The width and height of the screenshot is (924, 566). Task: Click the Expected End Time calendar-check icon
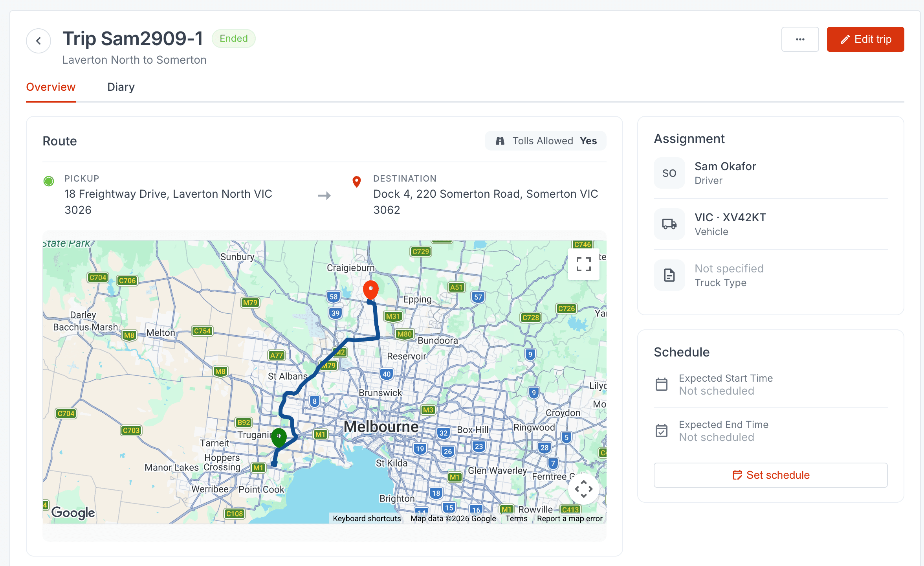point(662,430)
